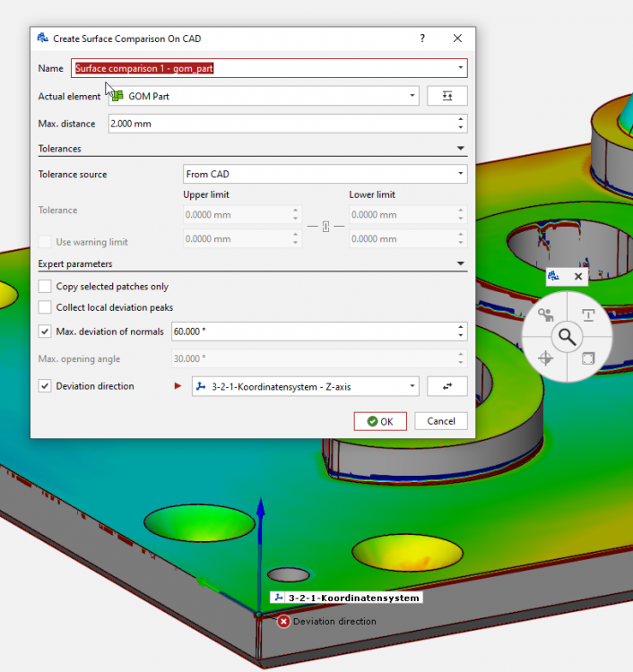Click the swap direction button next to Deviation direction
The height and width of the screenshot is (672, 633).
pos(447,386)
